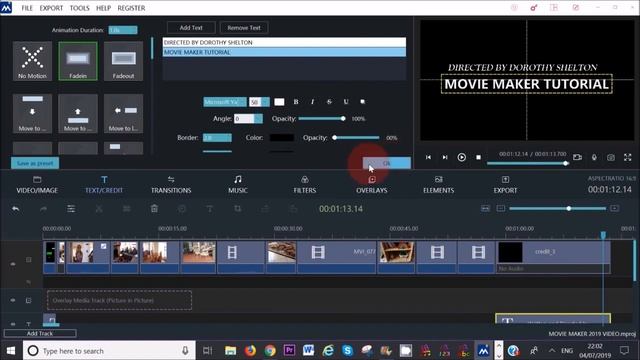This screenshot has height=360, width=640.
Task: Open the timeline edit settings icon
Action: tap(71, 209)
